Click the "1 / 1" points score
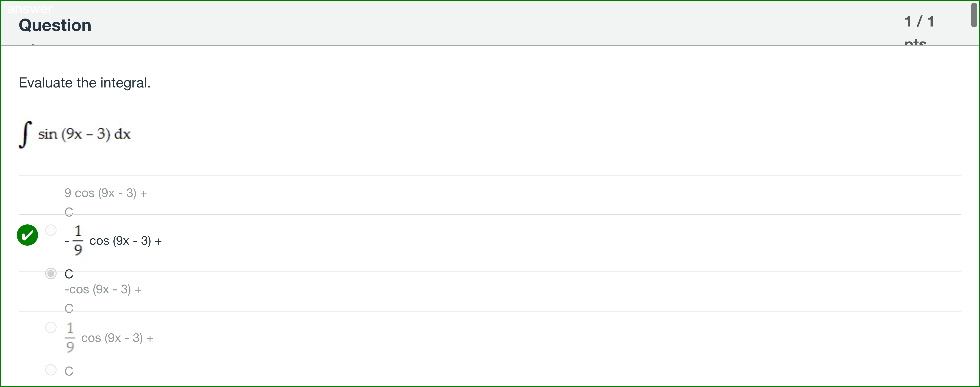This screenshot has width=980, height=387. click(919, 21)
